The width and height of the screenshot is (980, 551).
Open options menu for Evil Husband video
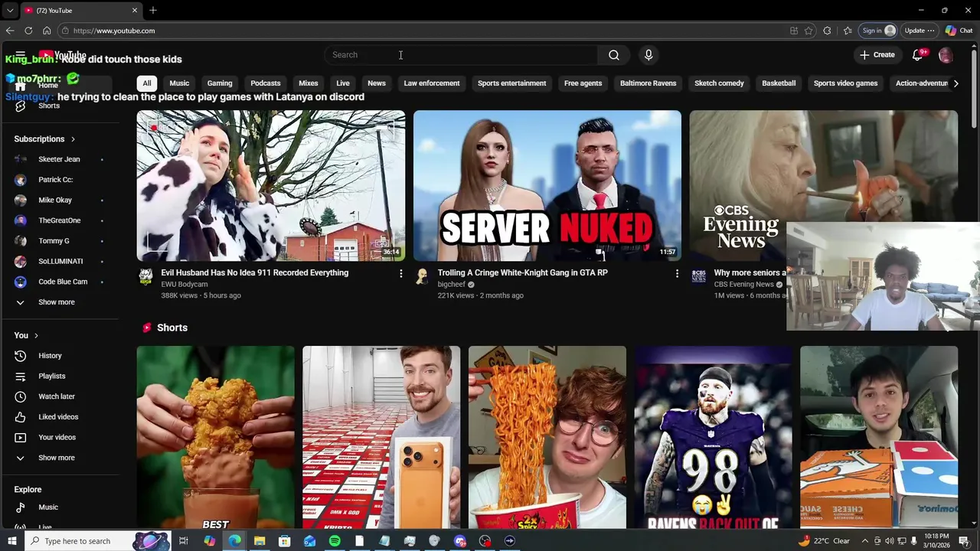click(x=400, y=273)
